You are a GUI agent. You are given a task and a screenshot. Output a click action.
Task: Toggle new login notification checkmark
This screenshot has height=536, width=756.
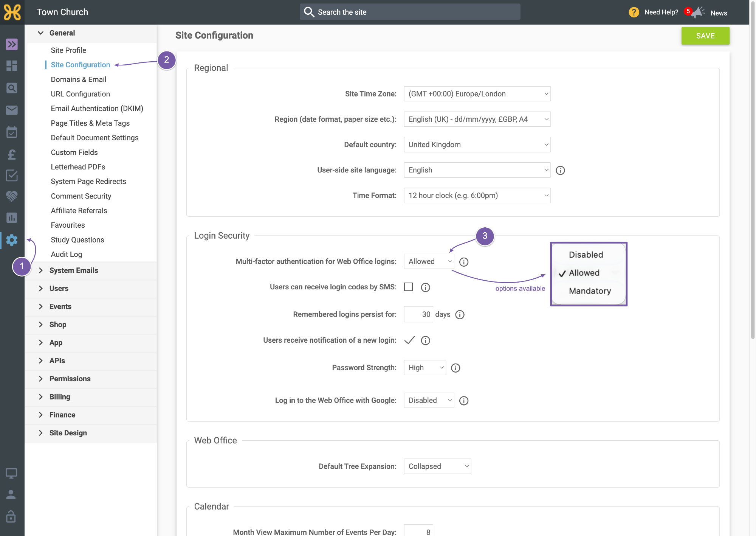click(x=409, y=340)
